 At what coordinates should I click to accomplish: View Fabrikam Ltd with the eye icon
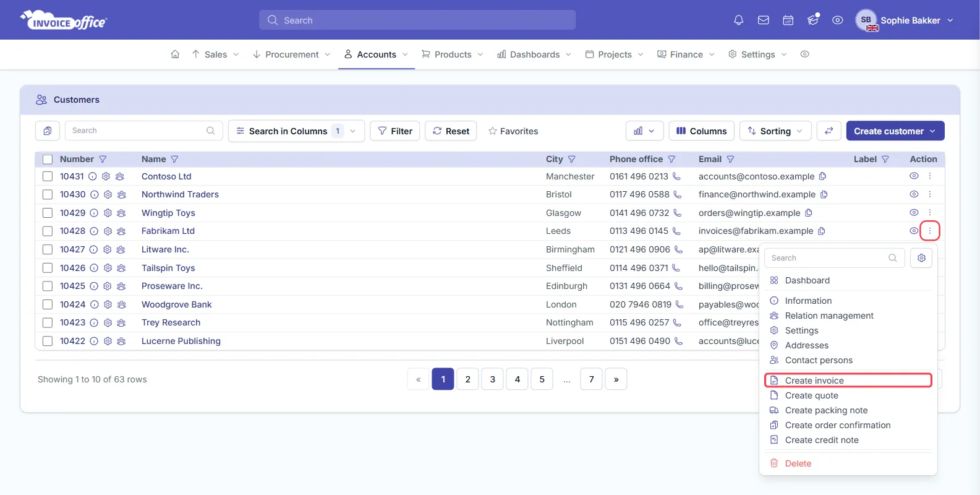914,231
